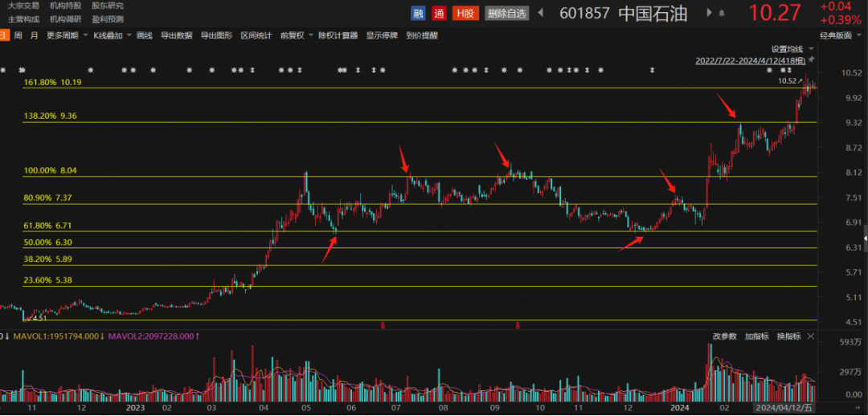Viewport: 868px width, 416px height.
Task: Go to previous stock with left arrow
Action: click(541, 13)
